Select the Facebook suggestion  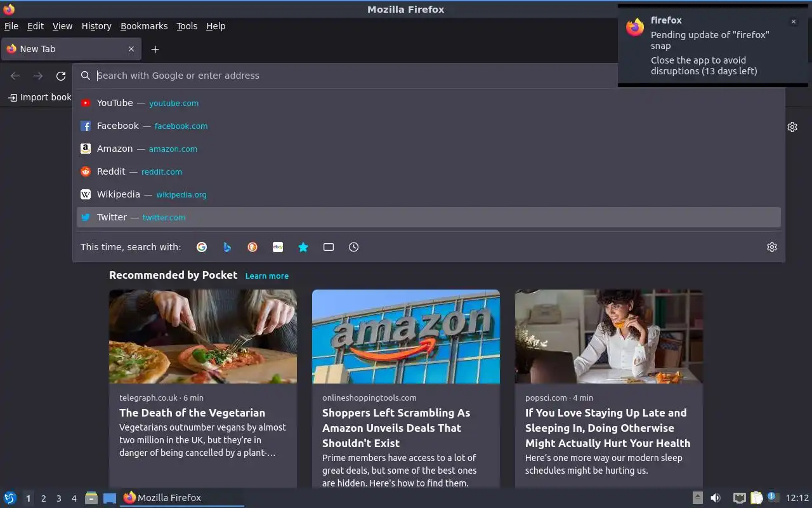click(429, 126)
